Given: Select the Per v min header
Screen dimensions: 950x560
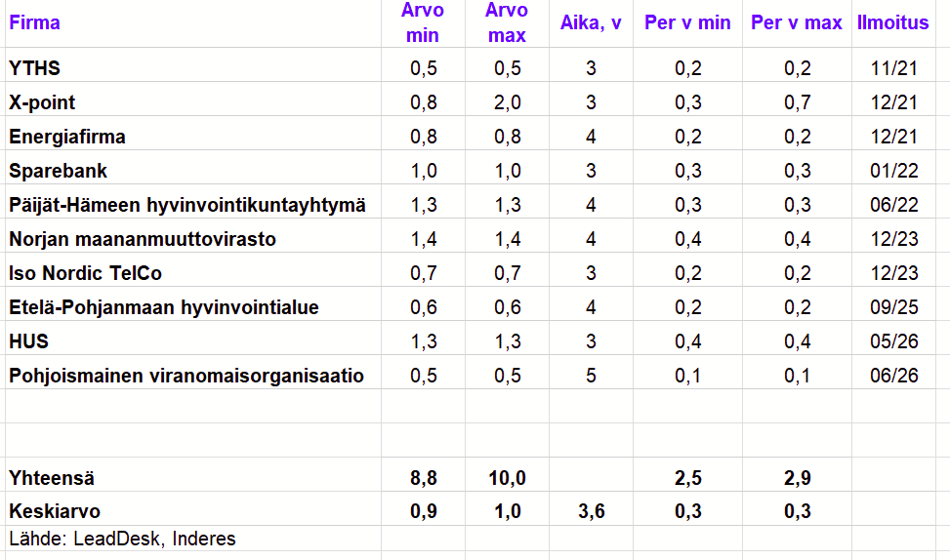Looking at the screenshot, I should (687, 23).
